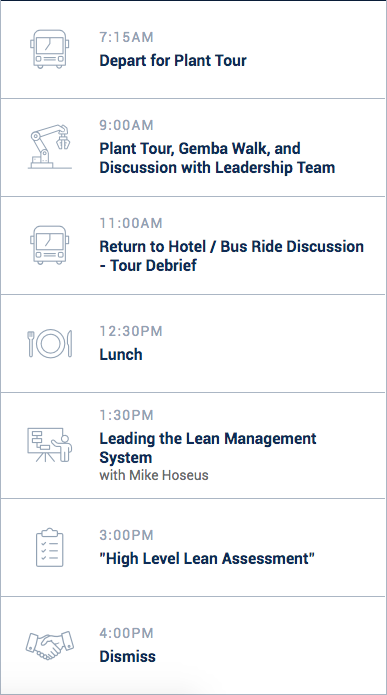
Task: Click speaker name with Mike Hoseus
Action: 154,476
